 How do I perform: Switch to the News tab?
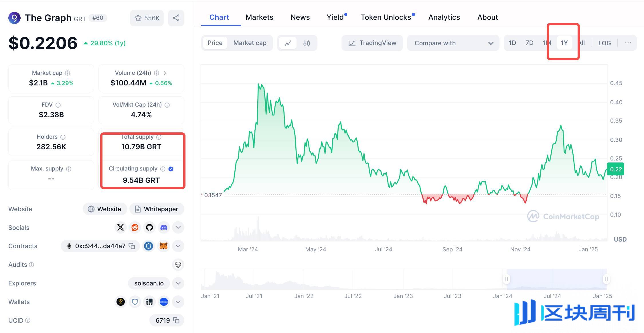click(x=300, y=17)
